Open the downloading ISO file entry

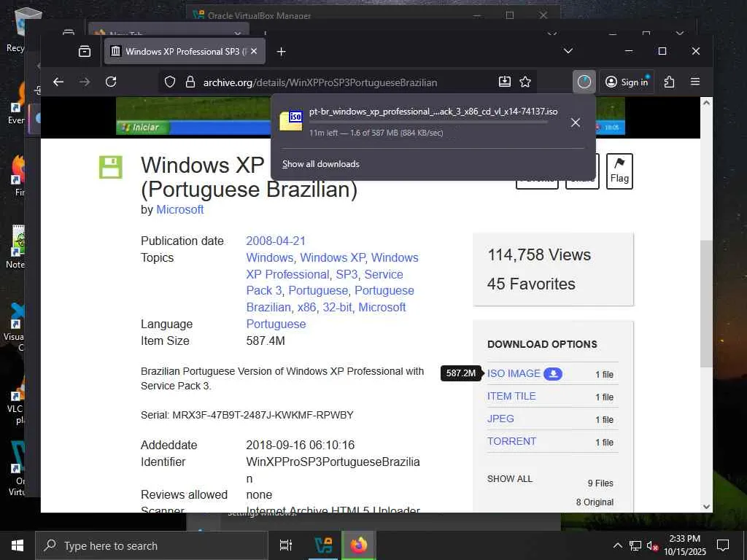[x=419, y=122]
